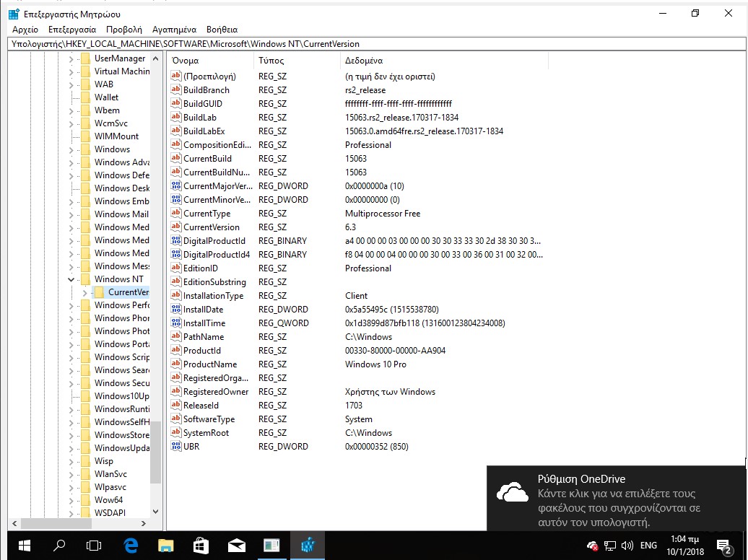
Task: Select the PathName value name
Action: (x=204, y=337)
